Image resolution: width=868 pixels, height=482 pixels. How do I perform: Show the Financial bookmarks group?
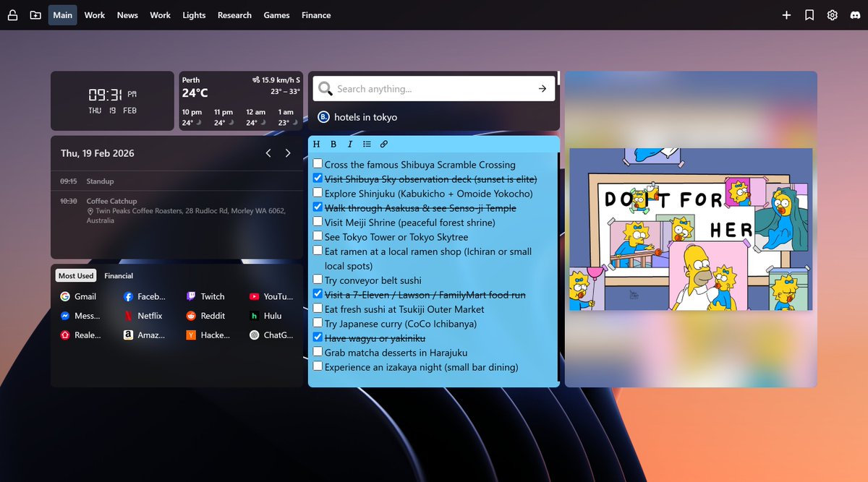coord(119,276)
